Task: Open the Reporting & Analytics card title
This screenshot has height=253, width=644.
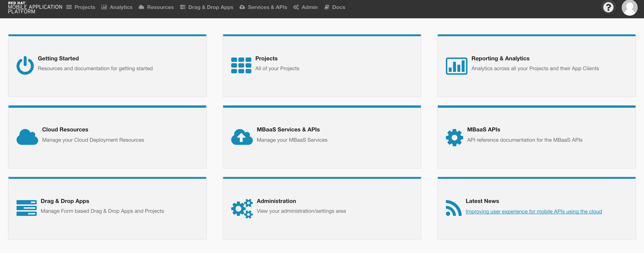Action: pos(500,58)
